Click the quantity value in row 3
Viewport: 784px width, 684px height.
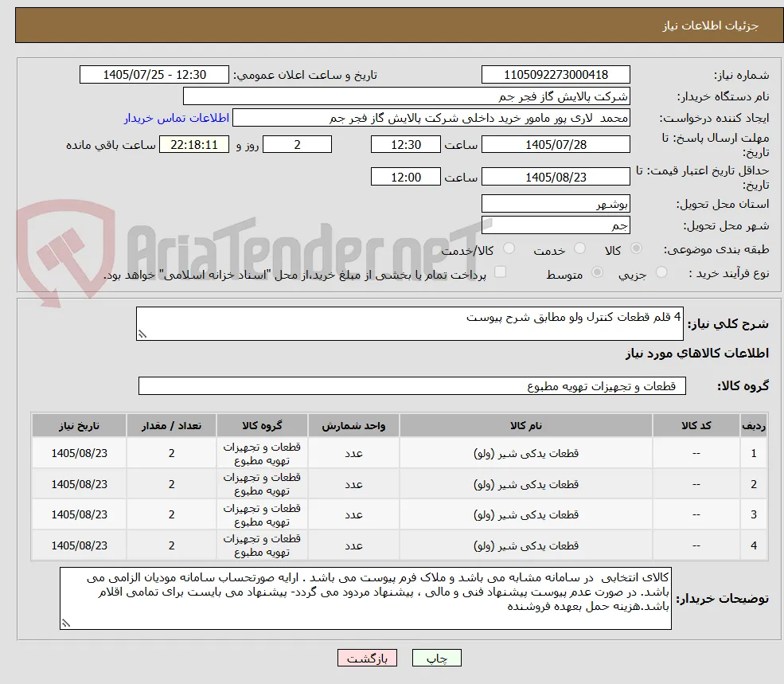click(171, 515)
